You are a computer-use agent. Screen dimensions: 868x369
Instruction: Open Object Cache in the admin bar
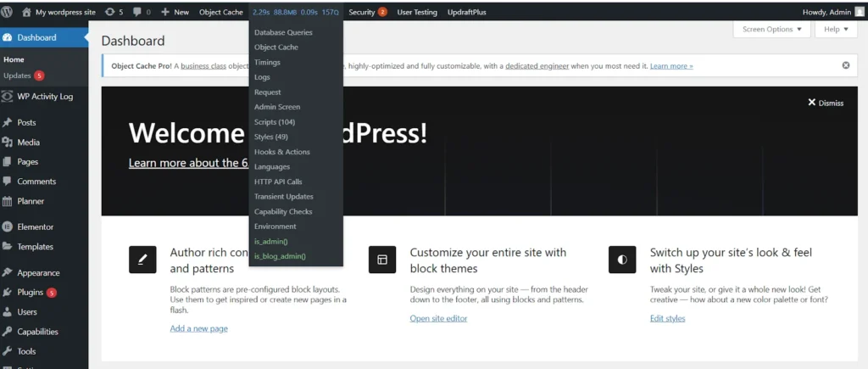point(221,12)
